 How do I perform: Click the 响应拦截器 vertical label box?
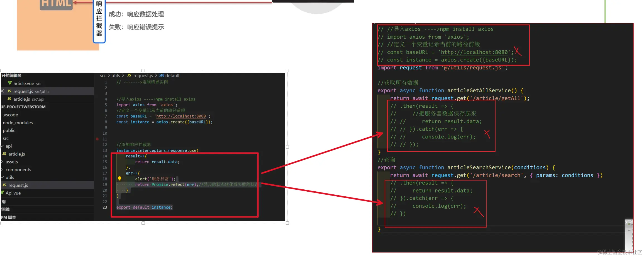coord(99,21)
